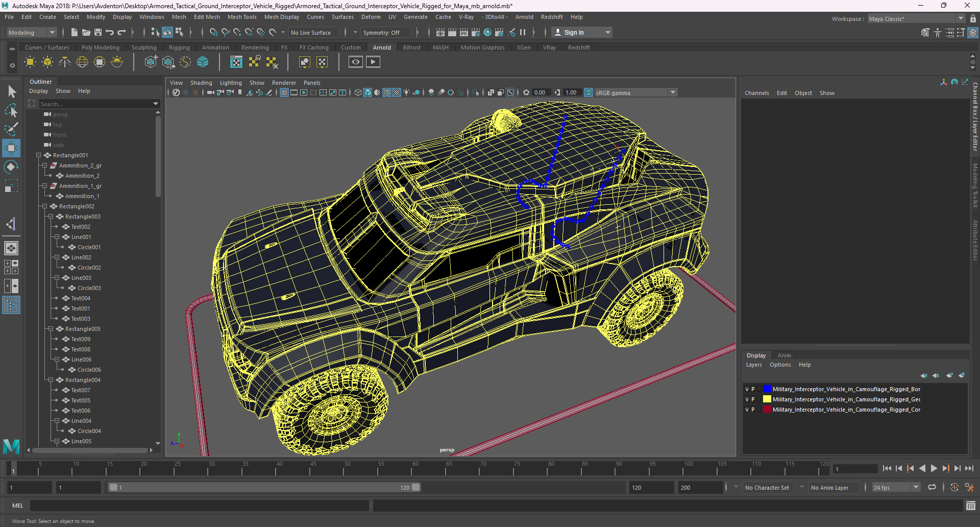Activate the Scale tool in toolbox

(11, 186)
